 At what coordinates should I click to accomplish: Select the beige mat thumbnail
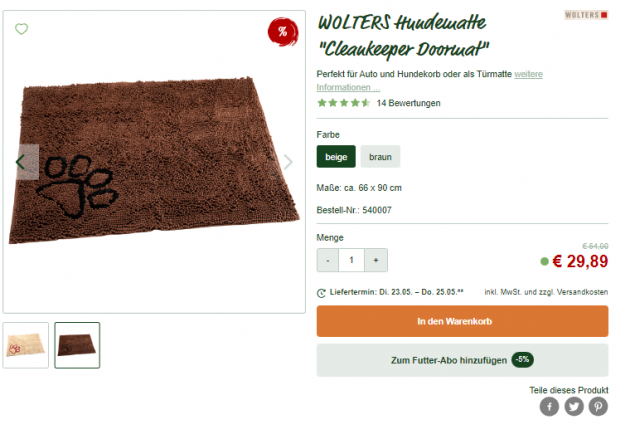26,345
